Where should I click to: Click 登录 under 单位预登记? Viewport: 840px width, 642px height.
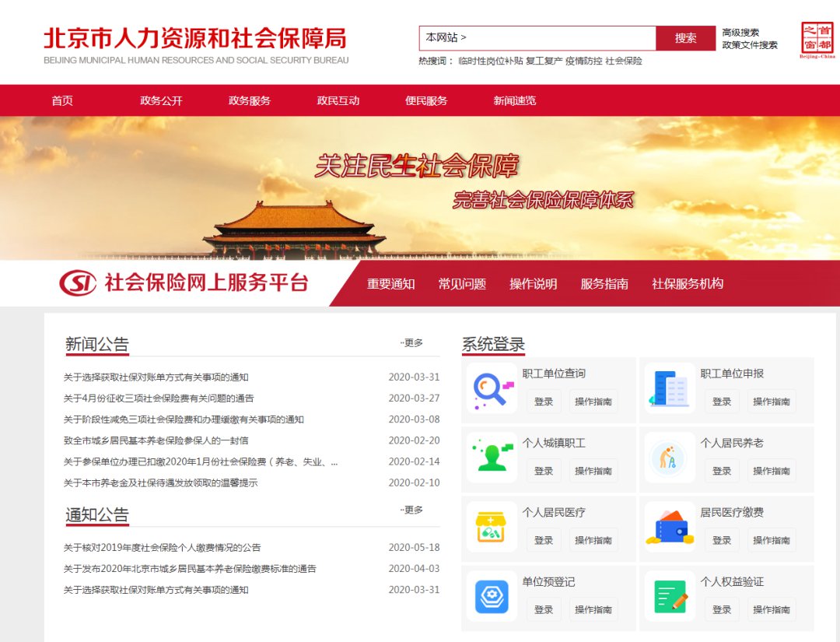coord(543,609)
